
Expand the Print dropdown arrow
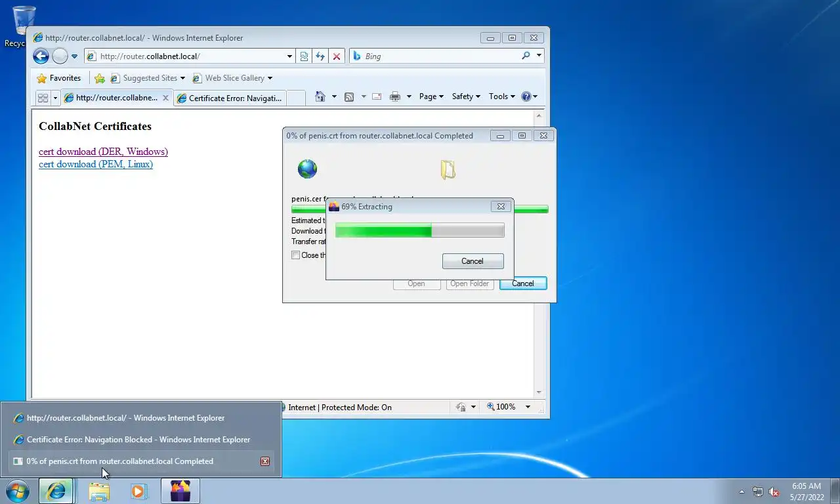(x=409, y=96)
